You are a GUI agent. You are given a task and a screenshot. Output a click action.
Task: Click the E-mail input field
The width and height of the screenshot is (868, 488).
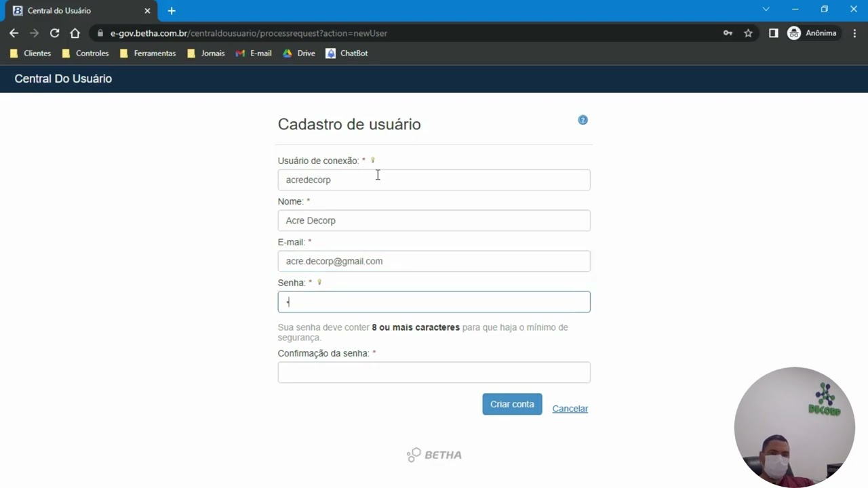[434, 261]
